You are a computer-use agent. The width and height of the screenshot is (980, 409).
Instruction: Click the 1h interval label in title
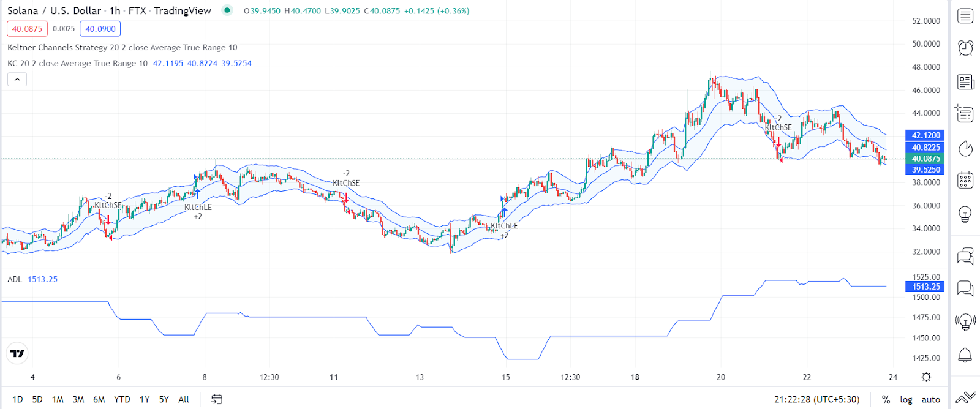[x=115, y=10]
